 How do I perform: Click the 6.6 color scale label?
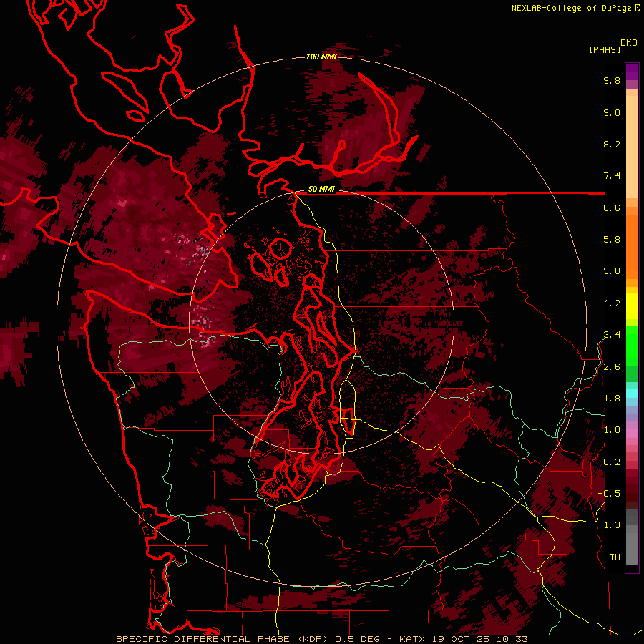(x=612, y=208)
